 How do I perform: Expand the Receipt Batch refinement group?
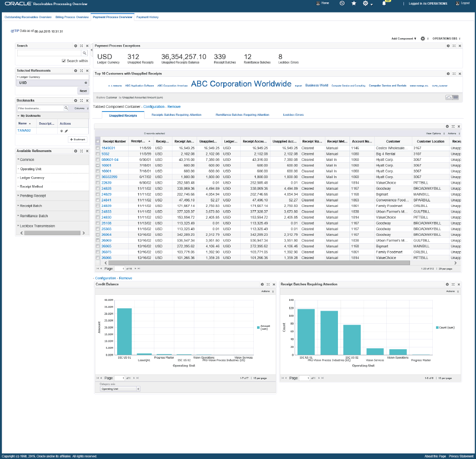[18, 206]
